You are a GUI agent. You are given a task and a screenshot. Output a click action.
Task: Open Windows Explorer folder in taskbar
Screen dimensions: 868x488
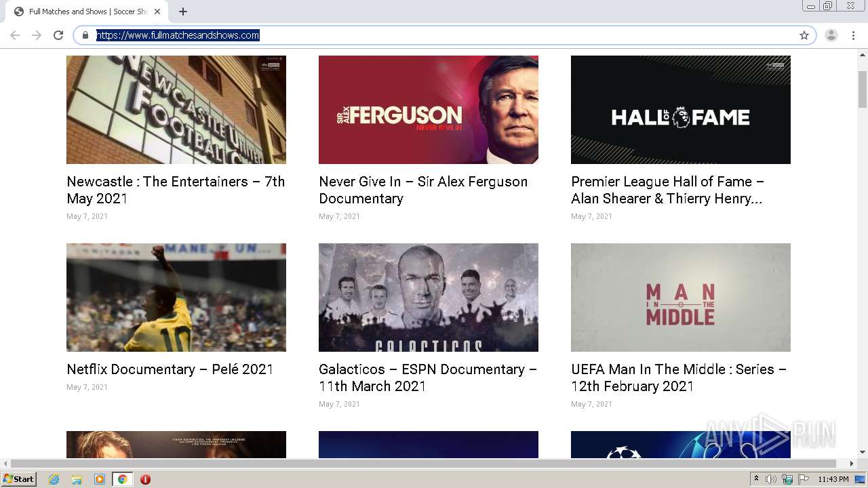click(x=77, y=479)
